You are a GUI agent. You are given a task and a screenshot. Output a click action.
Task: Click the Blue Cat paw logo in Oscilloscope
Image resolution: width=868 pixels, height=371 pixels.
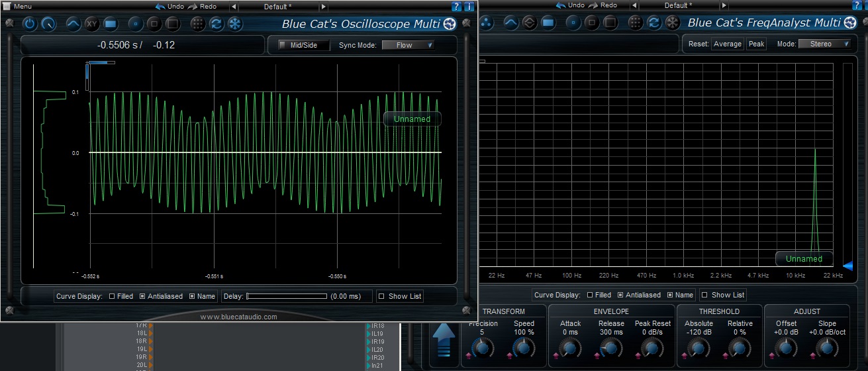pos(450,24)
